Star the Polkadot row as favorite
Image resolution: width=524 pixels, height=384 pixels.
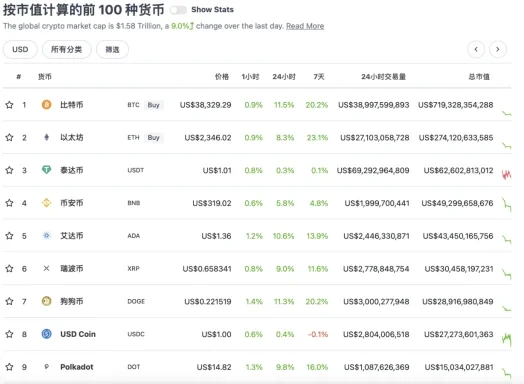tap(9, 367)
